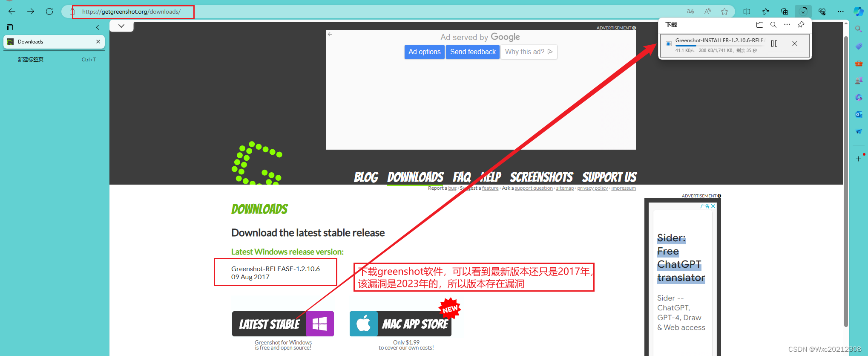Collapse the vertical tabs pane
Viewport: 868px width, 356px height.
tap(98, 27)
